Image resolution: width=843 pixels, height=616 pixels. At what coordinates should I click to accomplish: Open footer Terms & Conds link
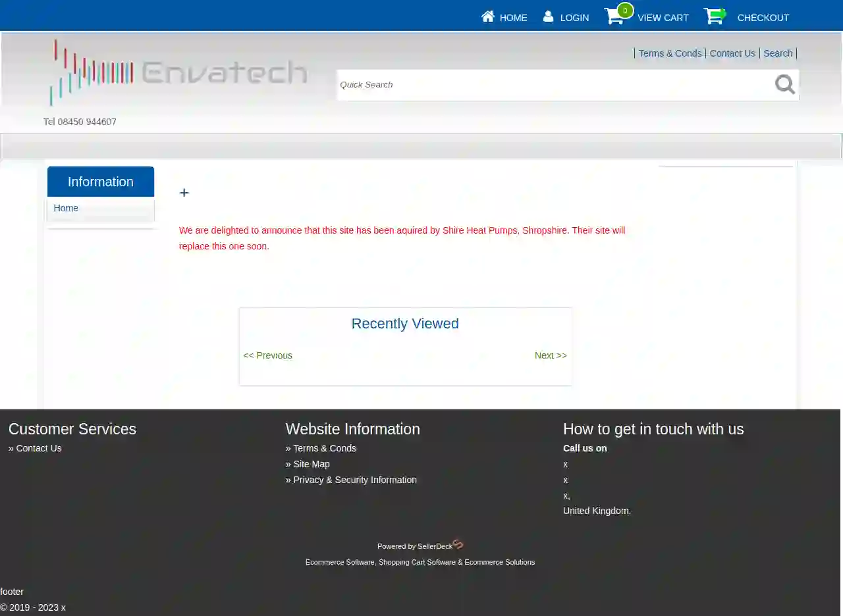click(325, 448)
